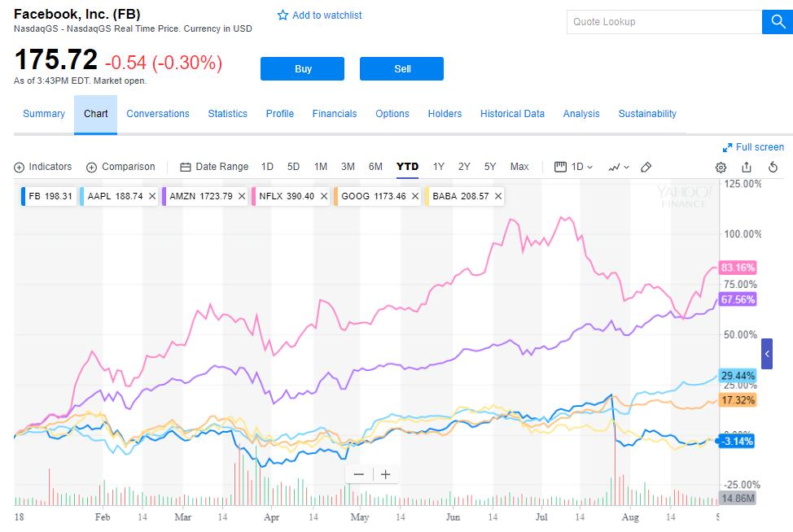Open the Historical Data tab
The width and height of the screenshot is (793, 532).
click(x=512, y=114)
